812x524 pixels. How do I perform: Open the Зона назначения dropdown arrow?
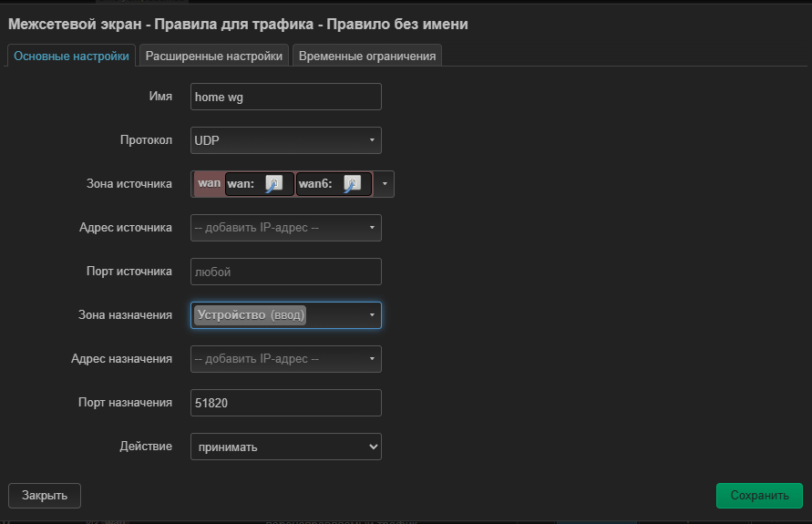coord(372,315)
